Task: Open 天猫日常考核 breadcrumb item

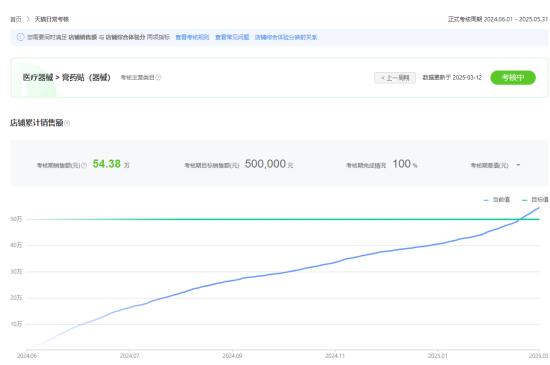Action: (x=52, y=19)
